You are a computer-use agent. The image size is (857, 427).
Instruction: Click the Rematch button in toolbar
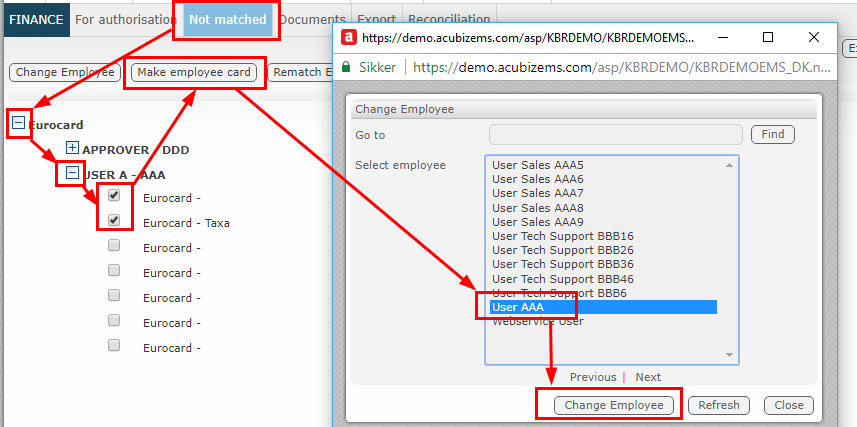click(x=301, y=72)
